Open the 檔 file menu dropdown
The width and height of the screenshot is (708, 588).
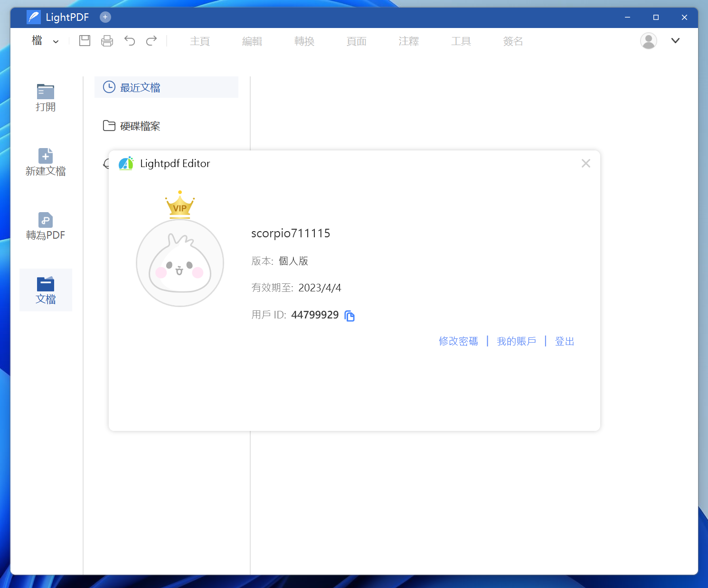[x=45, y=41]
